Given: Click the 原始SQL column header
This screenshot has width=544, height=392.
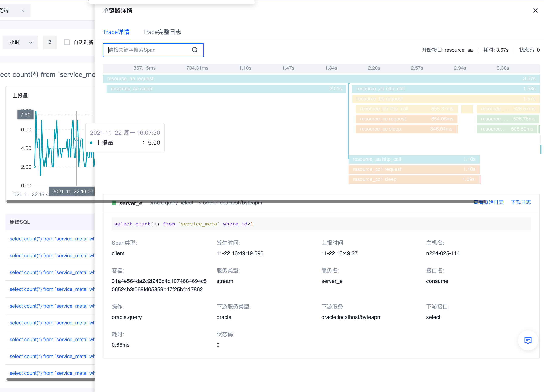Looking at the screenshot, I should click(x=50, y=222).
